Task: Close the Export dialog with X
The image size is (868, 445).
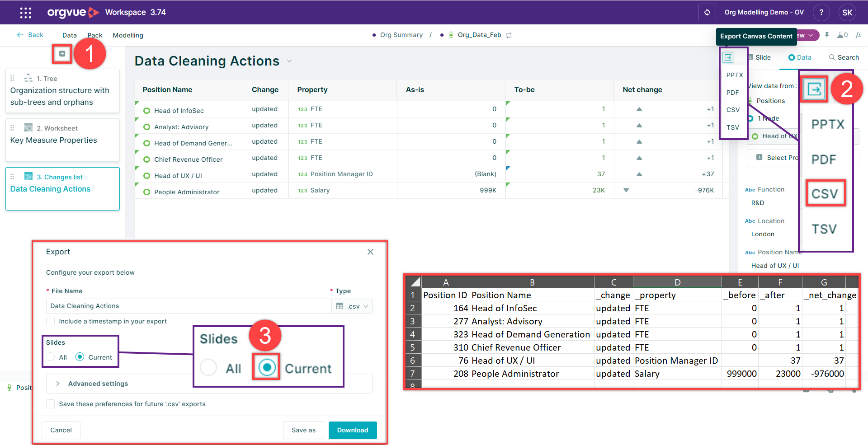Action: (370, 252)
